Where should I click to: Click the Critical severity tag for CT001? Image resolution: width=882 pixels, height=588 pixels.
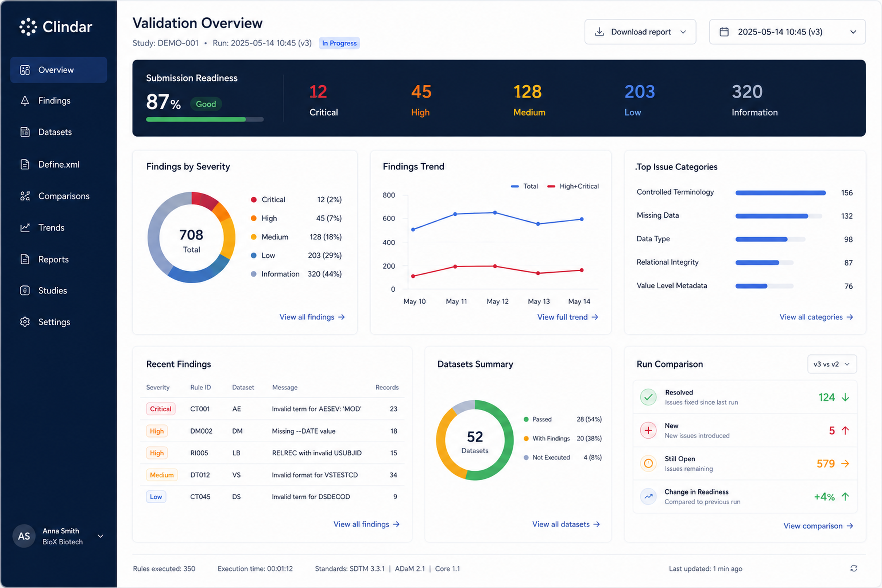[x=160, y=409]
